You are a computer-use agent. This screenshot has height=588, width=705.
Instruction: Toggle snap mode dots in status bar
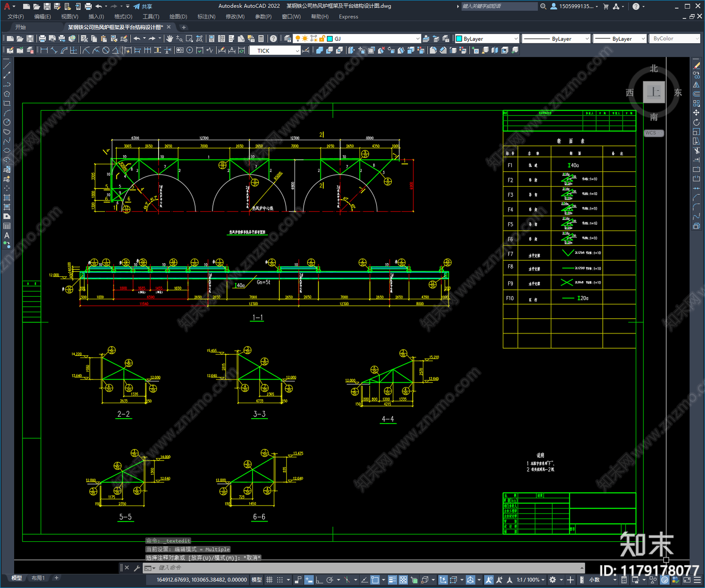point(280,580)
